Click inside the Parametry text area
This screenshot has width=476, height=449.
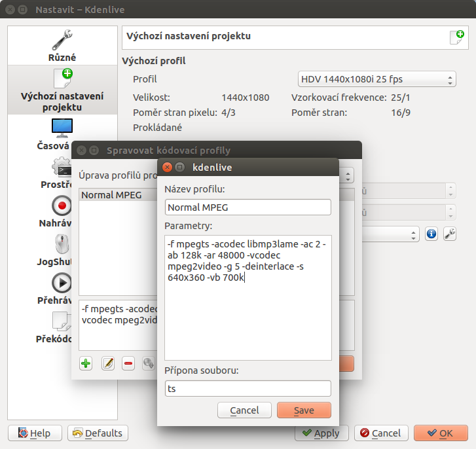[x=248, y=298]
